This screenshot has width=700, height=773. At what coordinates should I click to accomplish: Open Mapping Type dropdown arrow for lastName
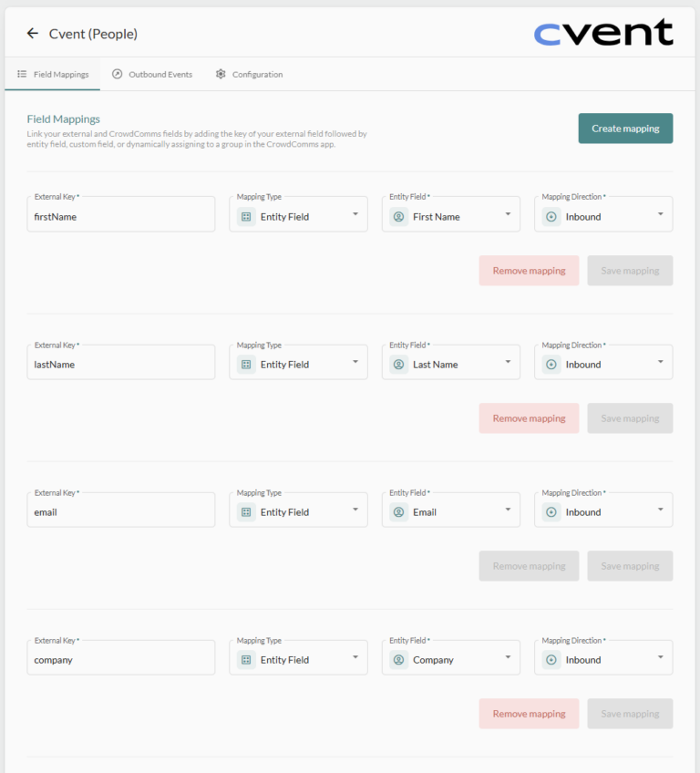pyautogui.click(x=355, y=362)
